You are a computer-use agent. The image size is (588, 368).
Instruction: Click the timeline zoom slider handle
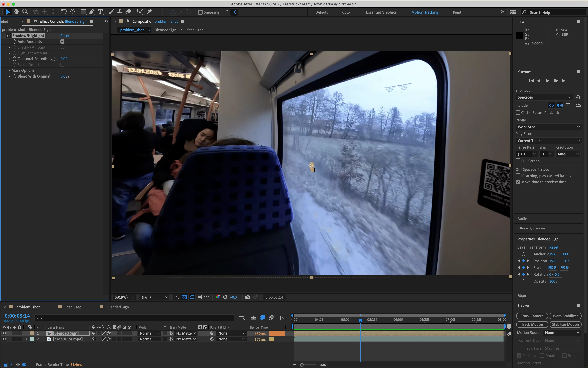[x=302, y=365]
